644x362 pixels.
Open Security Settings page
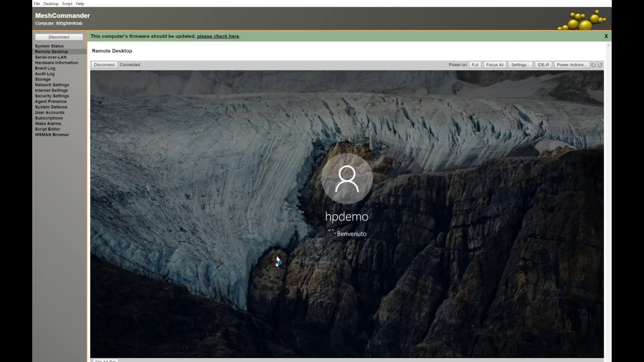52,96
